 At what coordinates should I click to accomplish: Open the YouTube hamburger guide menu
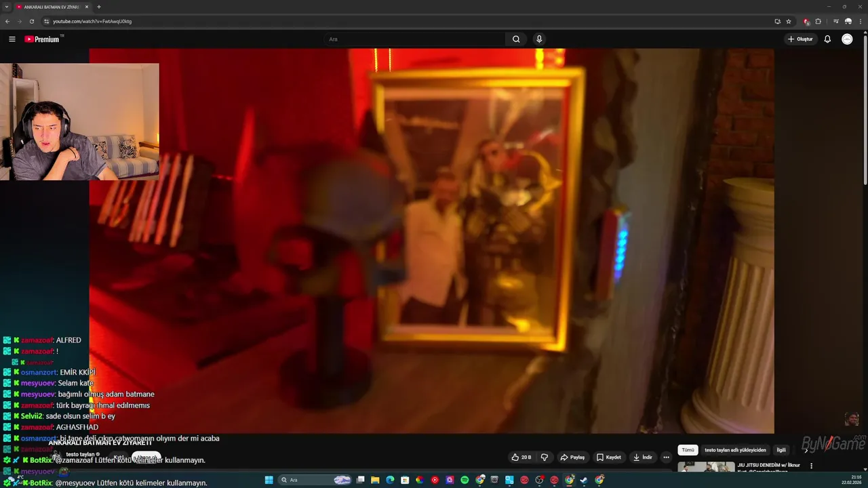pyautogui.click(x=12, y=39)
